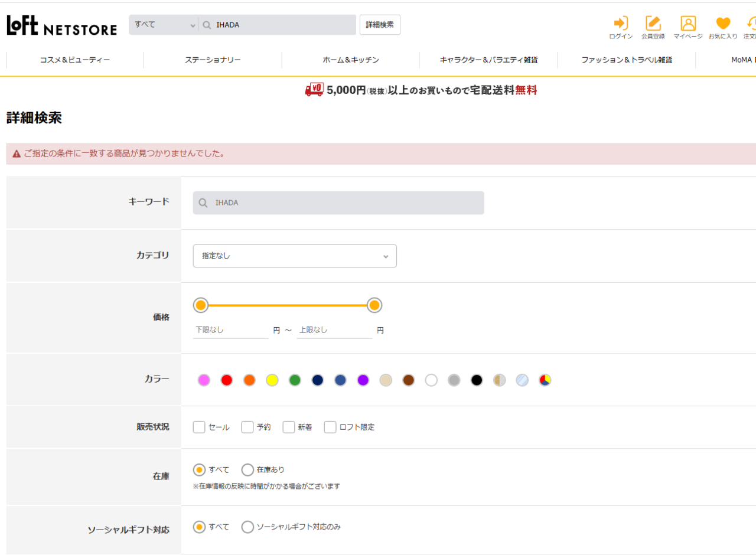This screenshot has width=756, height=555.
Task: Open the My Page (マイページ) icon
Action: (688, 24)
